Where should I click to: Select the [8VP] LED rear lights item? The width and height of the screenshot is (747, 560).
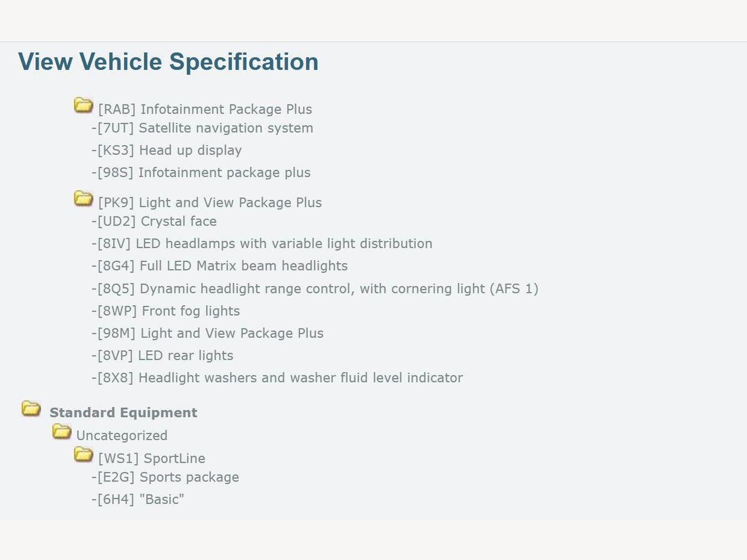(x=163, y=355)
